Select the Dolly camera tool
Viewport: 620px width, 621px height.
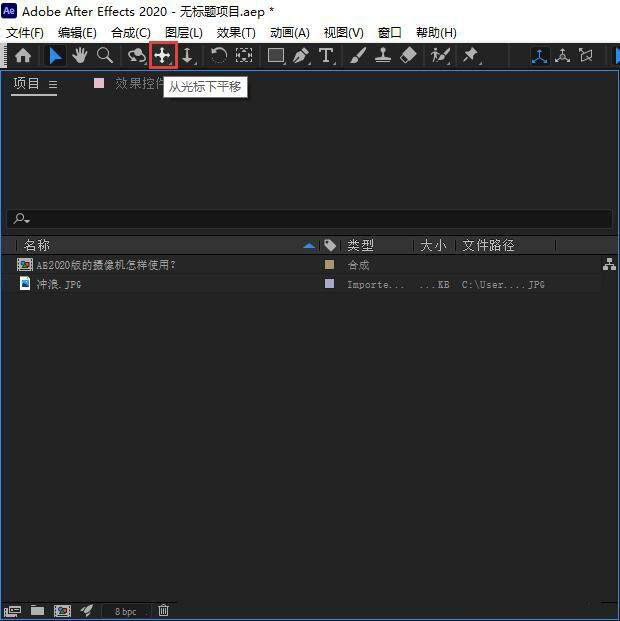187,55
